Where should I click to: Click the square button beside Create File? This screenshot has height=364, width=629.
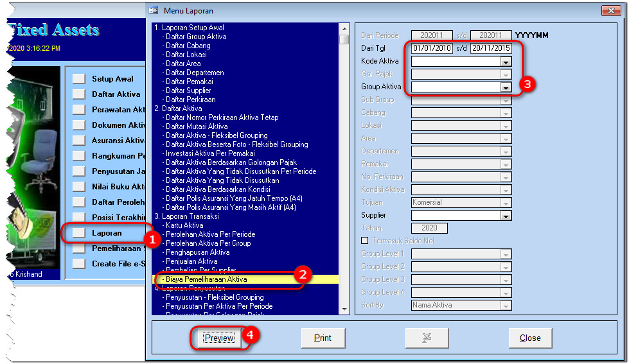78,264
